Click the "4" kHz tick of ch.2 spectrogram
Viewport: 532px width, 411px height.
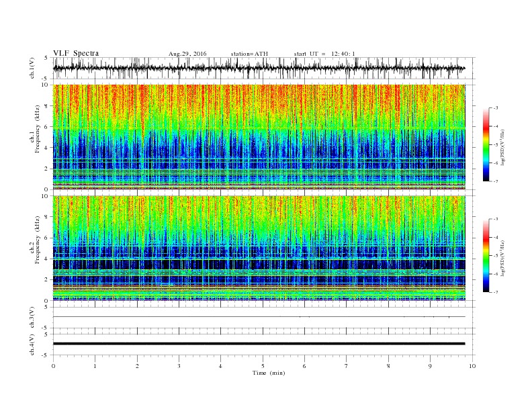(46, 259)
